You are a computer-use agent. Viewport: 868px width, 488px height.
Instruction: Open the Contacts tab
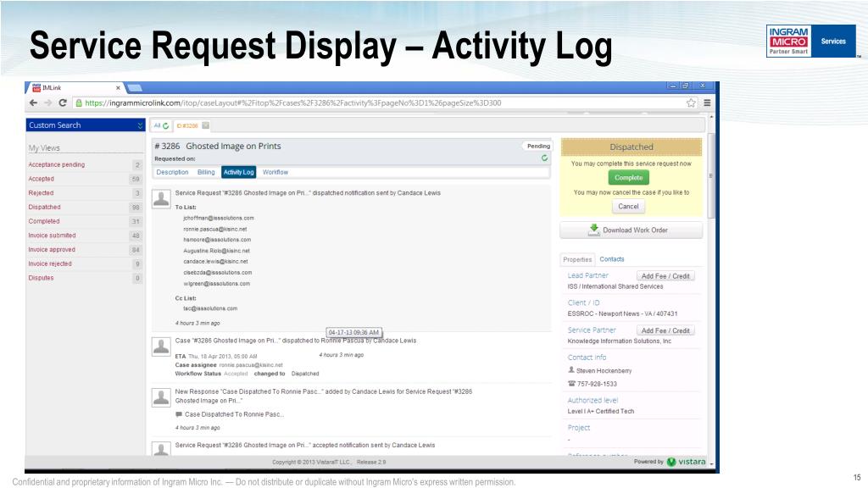[x=612, y=259]
